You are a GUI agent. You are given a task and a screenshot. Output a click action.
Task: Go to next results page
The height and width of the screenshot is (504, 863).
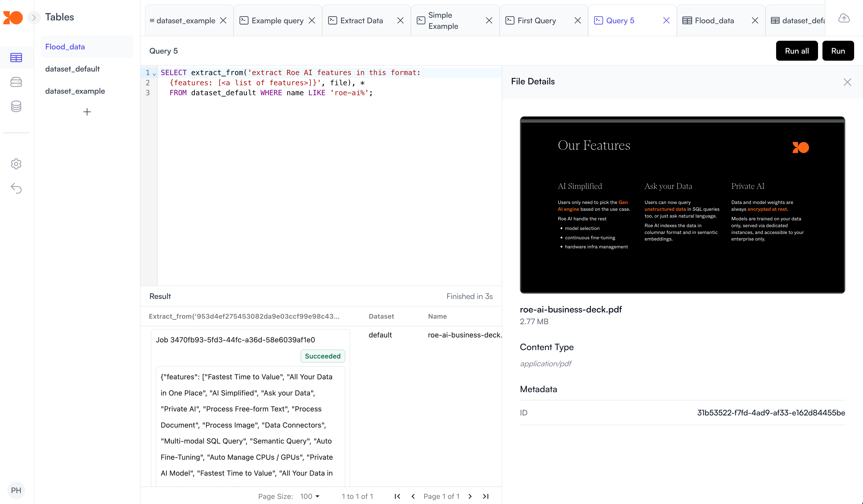pyautogui.click(x=470, y=496)
